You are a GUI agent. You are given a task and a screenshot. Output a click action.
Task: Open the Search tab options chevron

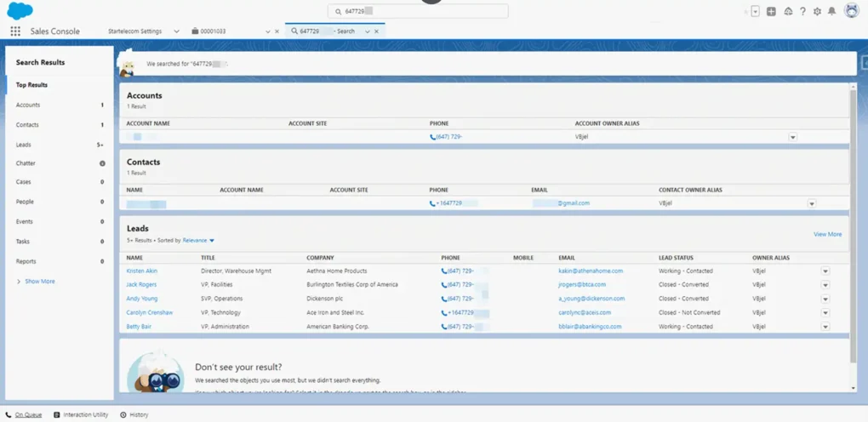[367, 31]
